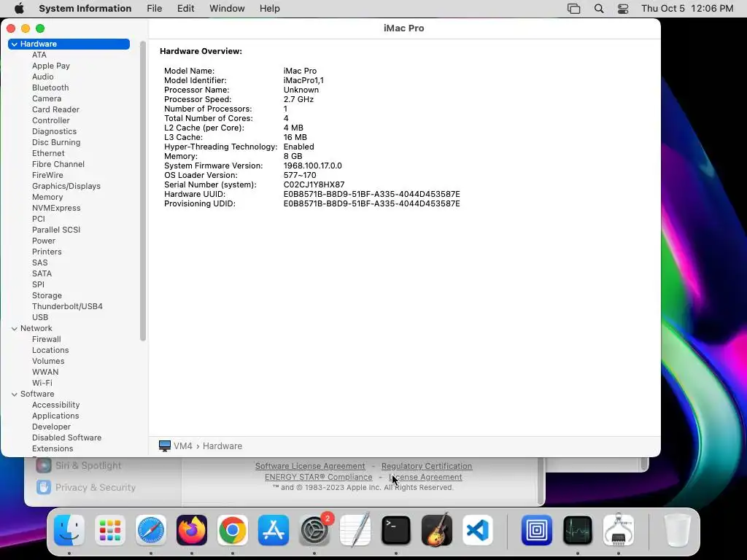Open GarageBand in the Dock
This screenshot has width=747, height=560.
437,530
